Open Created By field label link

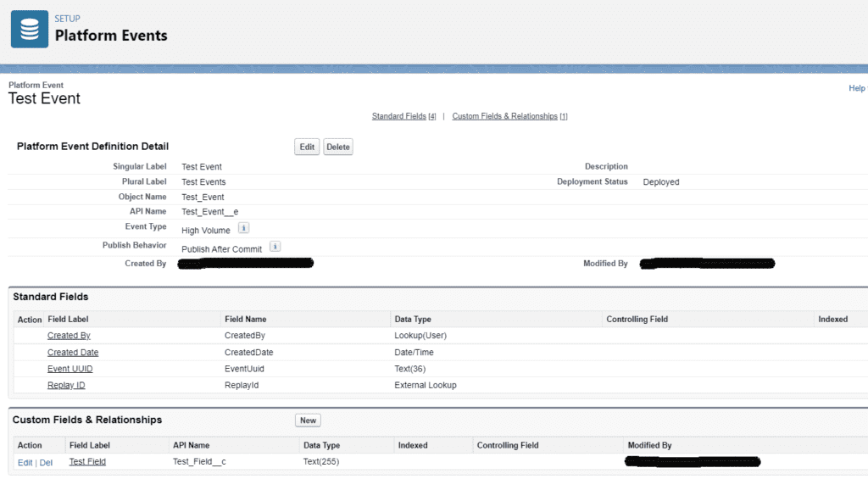coord(69,336)
